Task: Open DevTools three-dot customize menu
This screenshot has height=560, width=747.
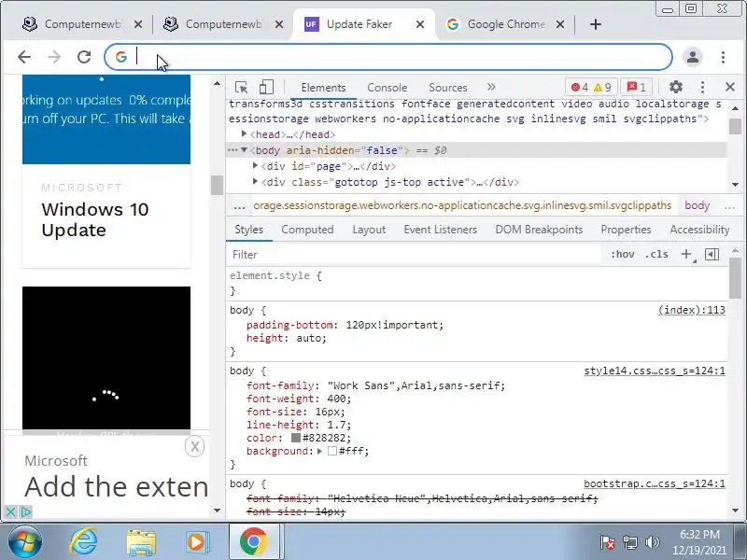Action: pyautogui.click(x=702, y=87)
